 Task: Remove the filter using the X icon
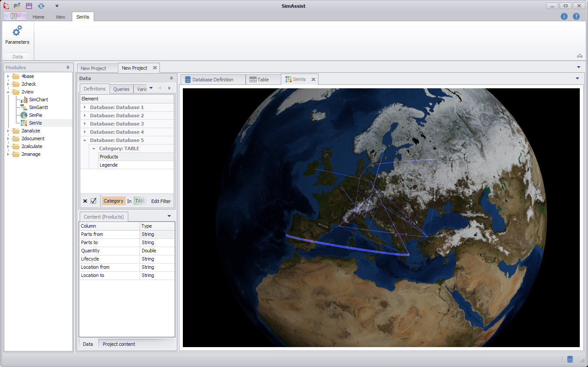85,200
